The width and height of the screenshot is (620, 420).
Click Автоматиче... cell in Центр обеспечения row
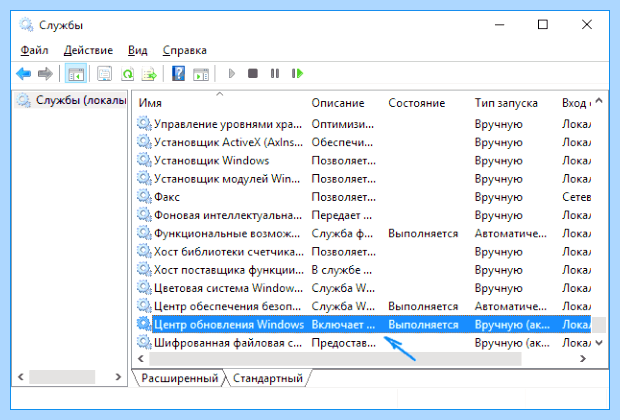click(x=510, y=306)
